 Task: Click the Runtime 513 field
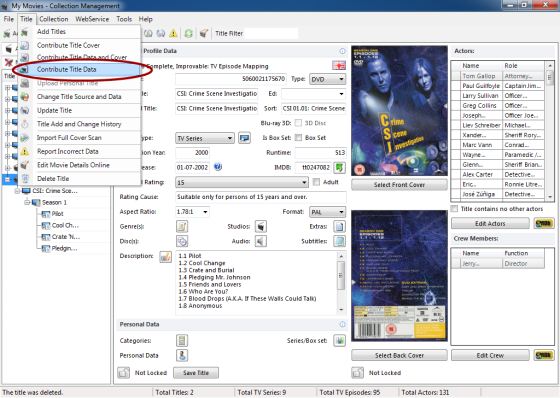coord(320,153)
